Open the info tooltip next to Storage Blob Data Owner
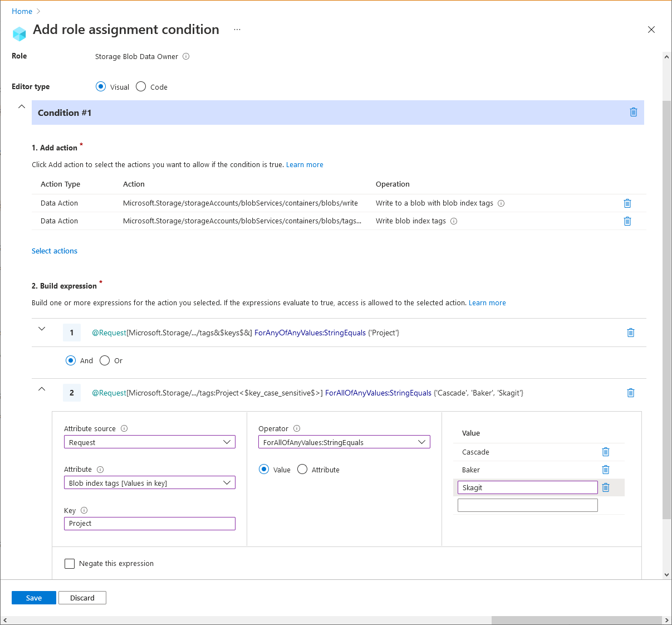672x625 pixels. coord(185,56)
